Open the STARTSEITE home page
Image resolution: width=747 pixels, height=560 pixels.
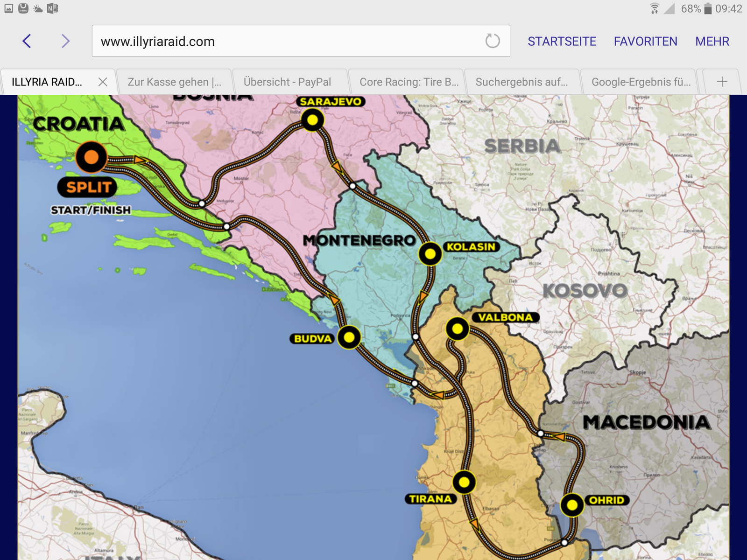tap(562, 41)
